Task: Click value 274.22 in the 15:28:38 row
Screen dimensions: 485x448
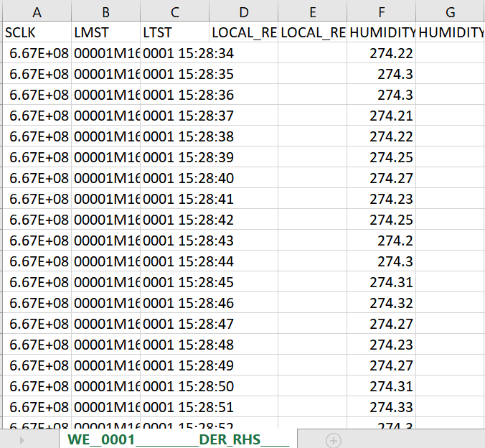Action: coord(382,136)
